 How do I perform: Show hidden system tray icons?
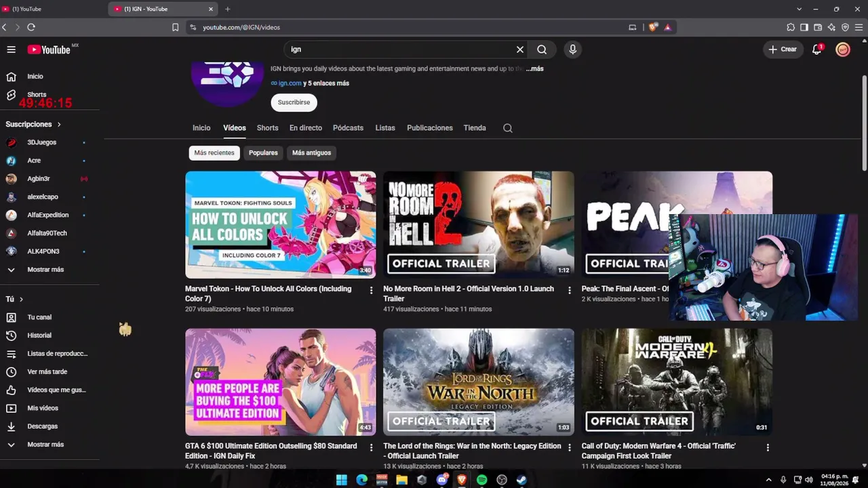pos(768,480)
